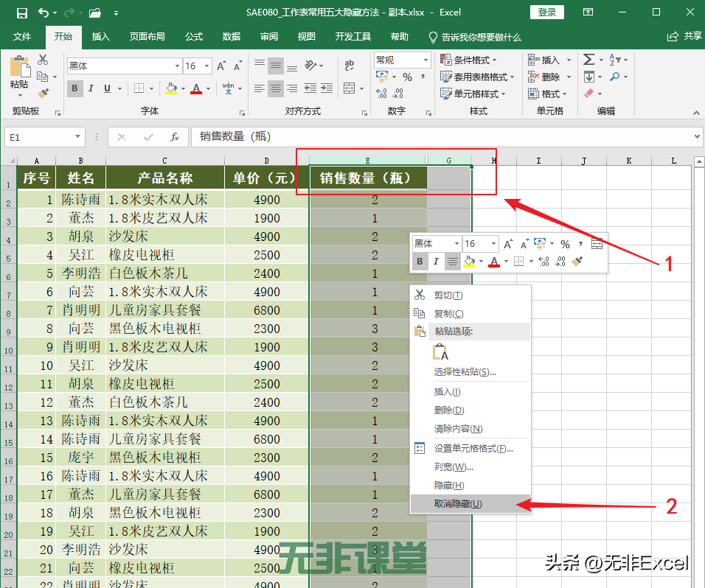Open 单元格样式 cell styles dropdown
705x588 pixels.
coord(473,94)
